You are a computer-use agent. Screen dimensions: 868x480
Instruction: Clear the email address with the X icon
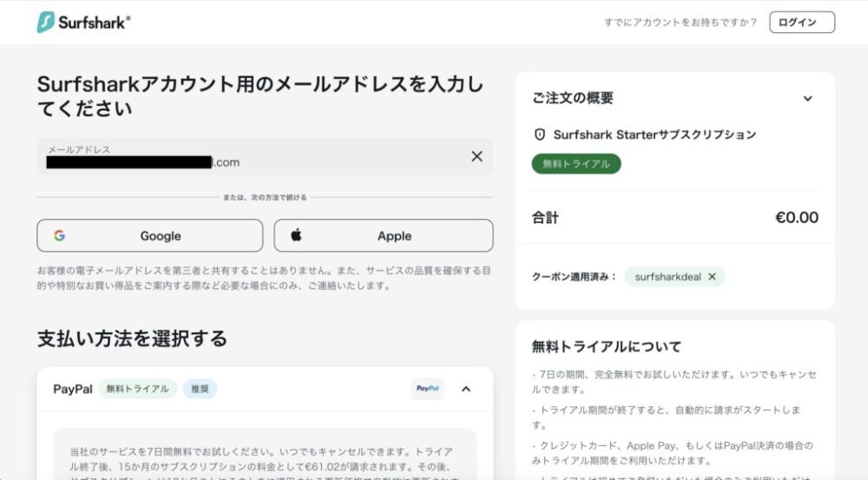point(477,156)
